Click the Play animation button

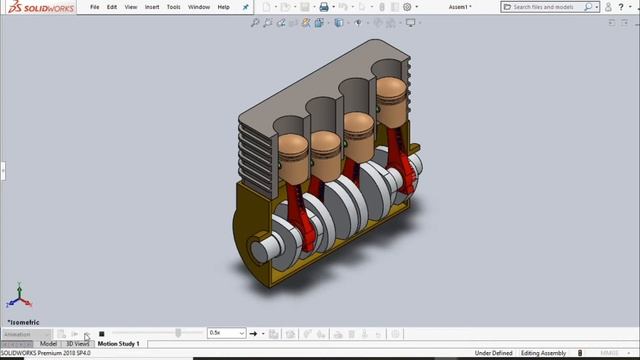point(87,334)
